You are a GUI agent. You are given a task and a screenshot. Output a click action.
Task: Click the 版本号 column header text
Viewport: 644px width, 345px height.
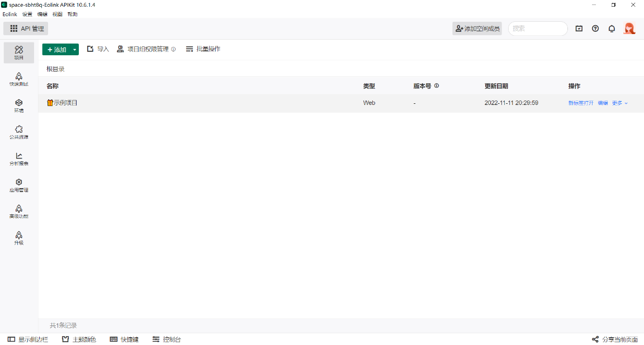click(422, 86)
